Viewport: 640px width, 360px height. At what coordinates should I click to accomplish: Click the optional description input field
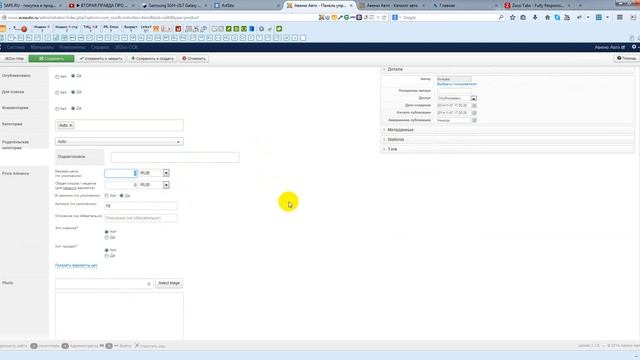coord(141,218)
